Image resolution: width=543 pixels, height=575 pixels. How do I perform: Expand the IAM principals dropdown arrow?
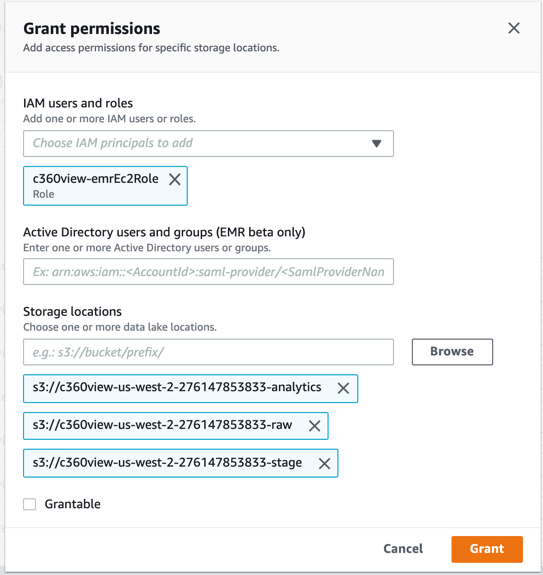pos(377,143)
